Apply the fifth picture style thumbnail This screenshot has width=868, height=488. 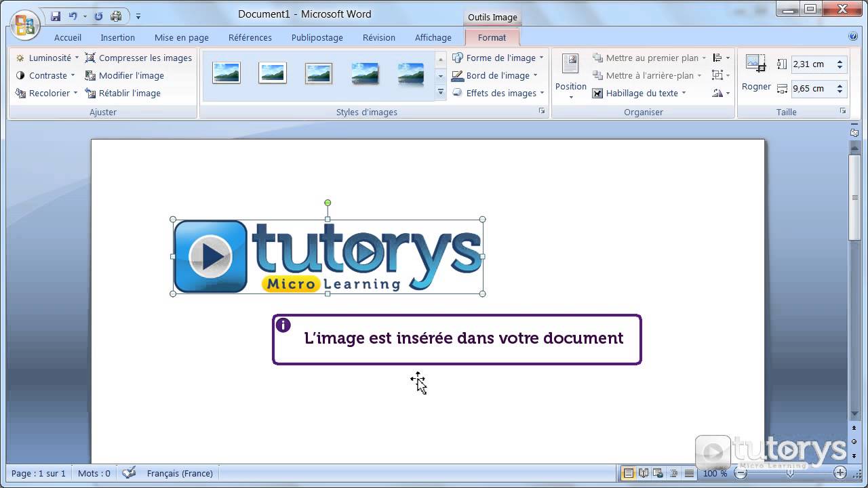[411, 73]
